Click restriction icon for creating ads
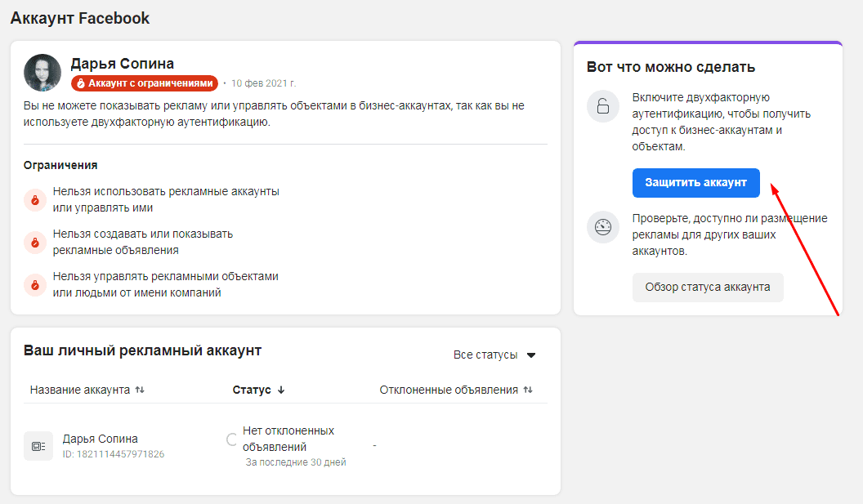 (34, 242)
